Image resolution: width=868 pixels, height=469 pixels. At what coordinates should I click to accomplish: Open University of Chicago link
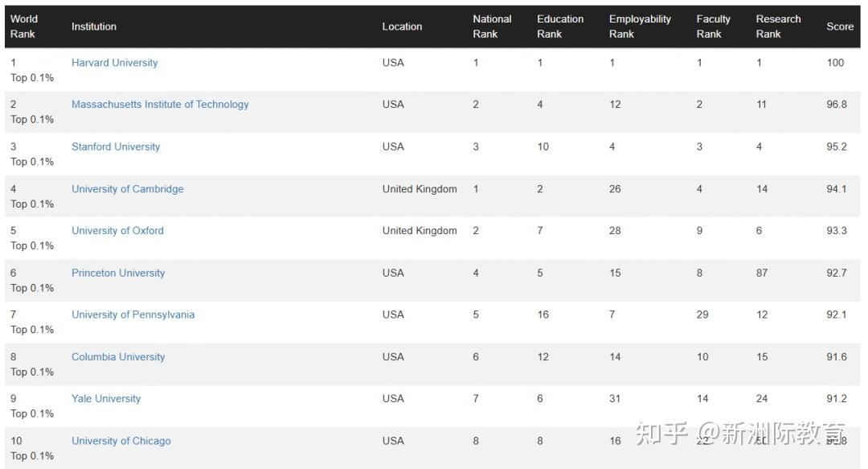pyautogui.click(x=121, y=441)
